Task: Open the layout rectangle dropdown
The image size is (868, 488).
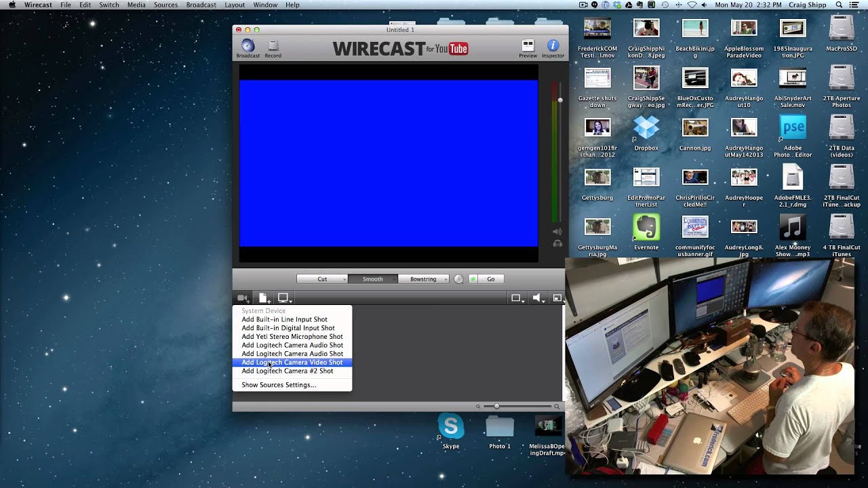Action: coord(517,298)
